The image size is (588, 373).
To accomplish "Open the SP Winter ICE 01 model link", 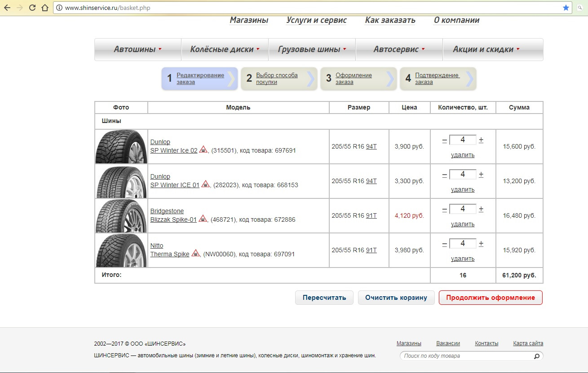I will click(175, 185).
